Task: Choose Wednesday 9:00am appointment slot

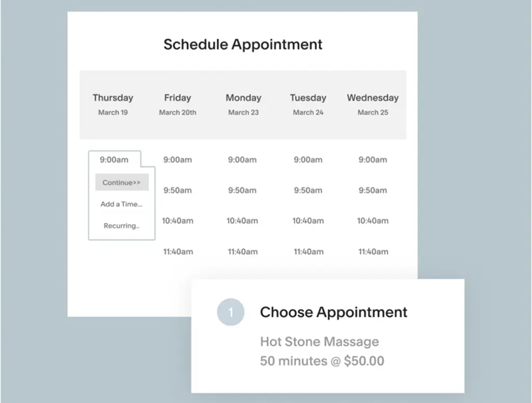Action: (373, 159)
